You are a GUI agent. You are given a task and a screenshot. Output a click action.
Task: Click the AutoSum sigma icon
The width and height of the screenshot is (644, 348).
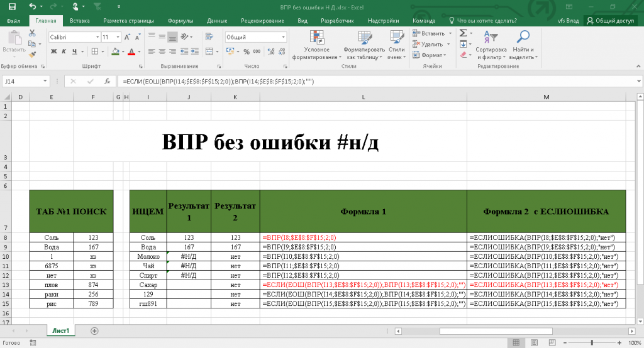463,33
